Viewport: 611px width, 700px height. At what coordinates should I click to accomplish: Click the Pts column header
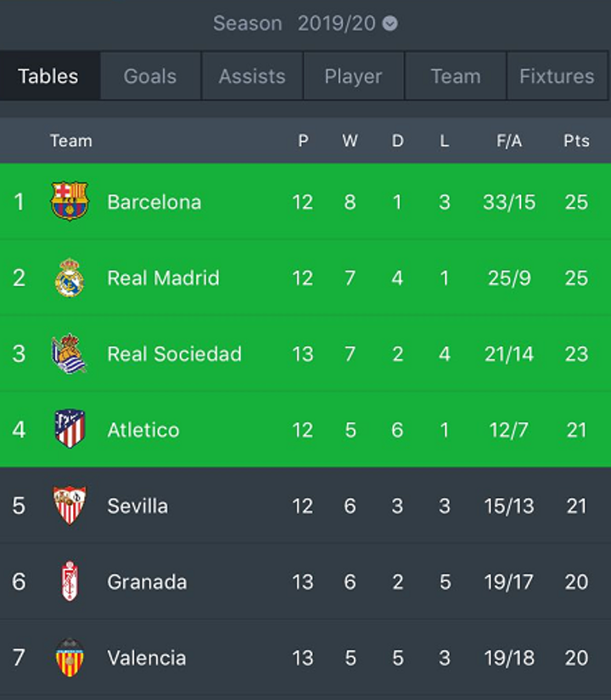tap(576, 141)
